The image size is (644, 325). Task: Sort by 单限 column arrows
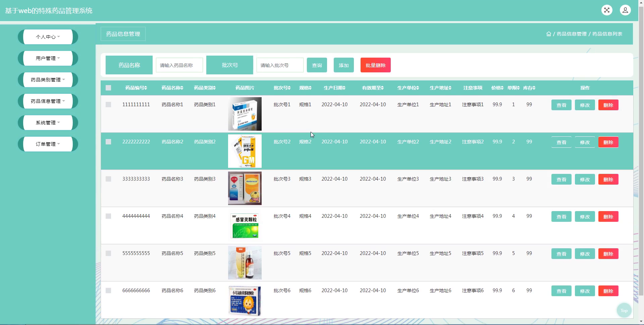[518, 88]
